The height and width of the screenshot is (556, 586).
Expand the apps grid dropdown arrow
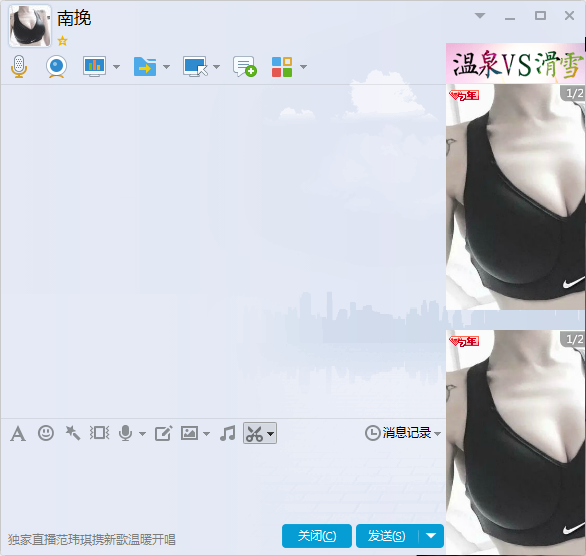click(x=303, y=67)
